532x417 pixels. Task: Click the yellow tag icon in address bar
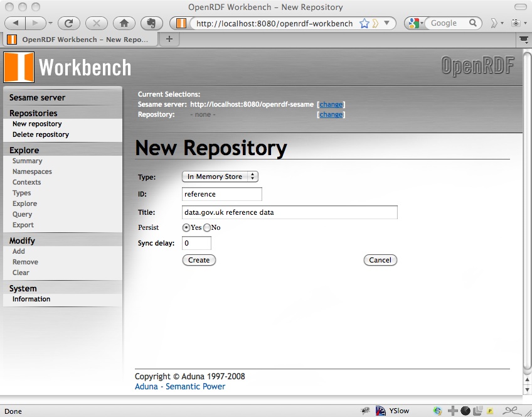[375, 23]
